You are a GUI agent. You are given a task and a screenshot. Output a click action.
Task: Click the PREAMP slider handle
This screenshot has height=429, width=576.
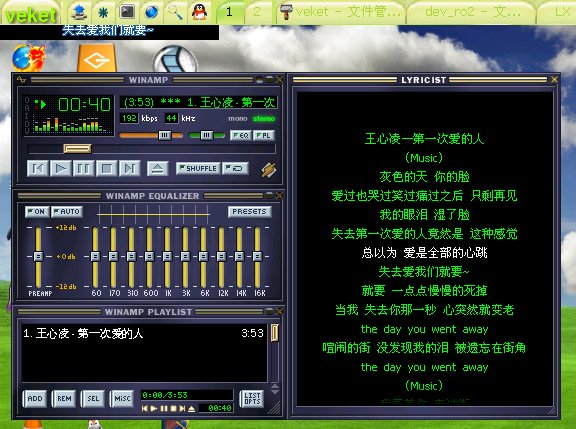point(38,256)
